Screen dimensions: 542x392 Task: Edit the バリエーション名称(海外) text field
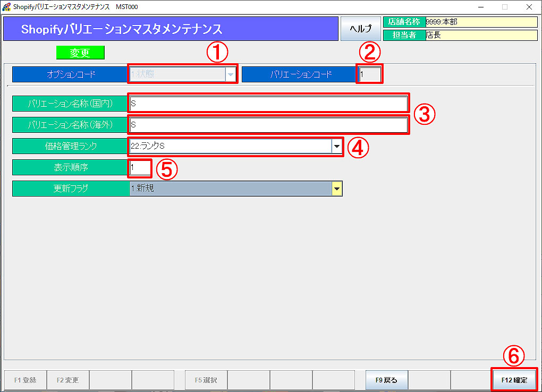tap(268, 125)
